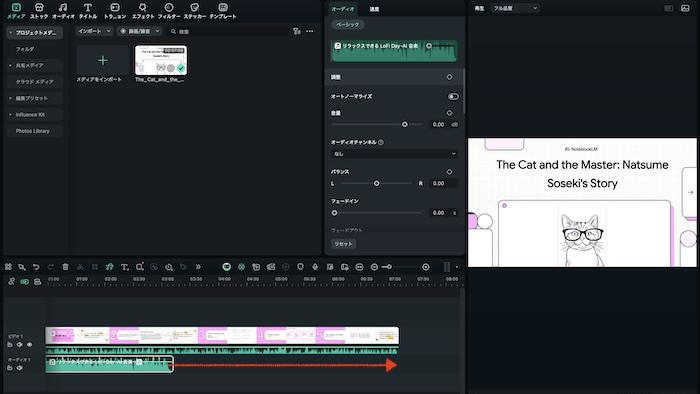Select The_Cat_and_the_ media thumbnail
The image size is (700, 394).
click(161, 60)
